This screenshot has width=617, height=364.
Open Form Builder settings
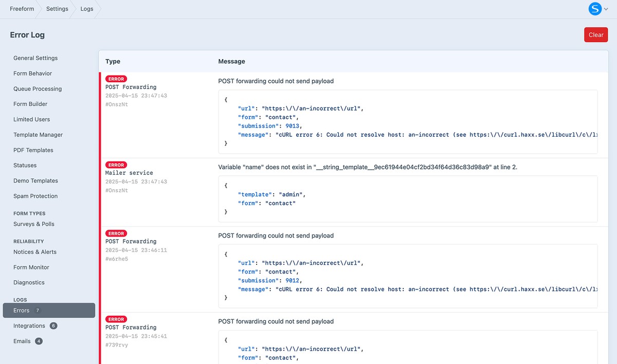coord(30,104)
